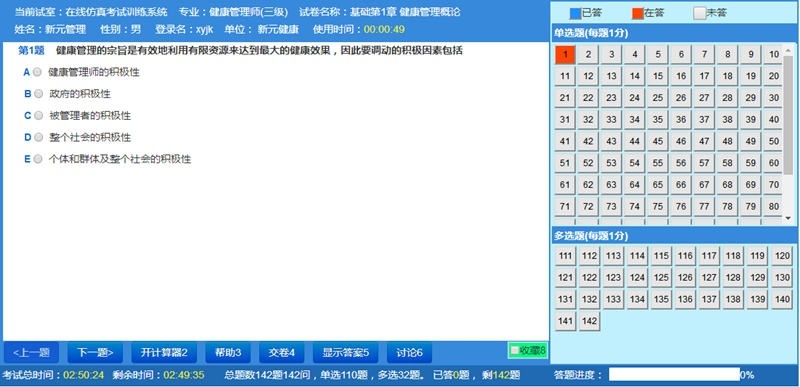Click the login name xyjk

[204, 30]
